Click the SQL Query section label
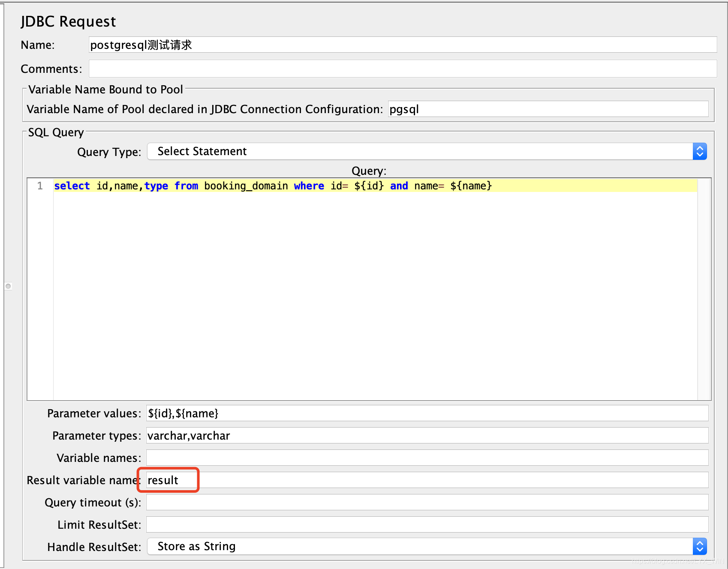 click(56, 132)
